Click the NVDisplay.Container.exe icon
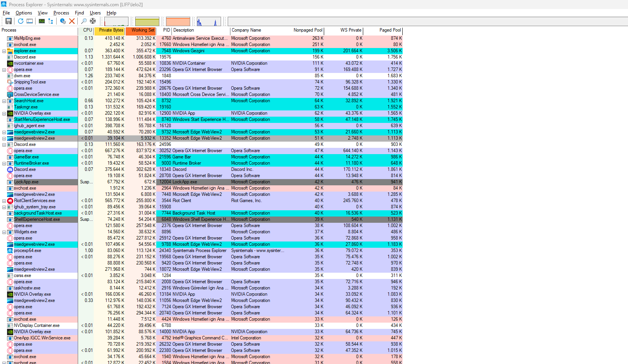 (10, 325)
